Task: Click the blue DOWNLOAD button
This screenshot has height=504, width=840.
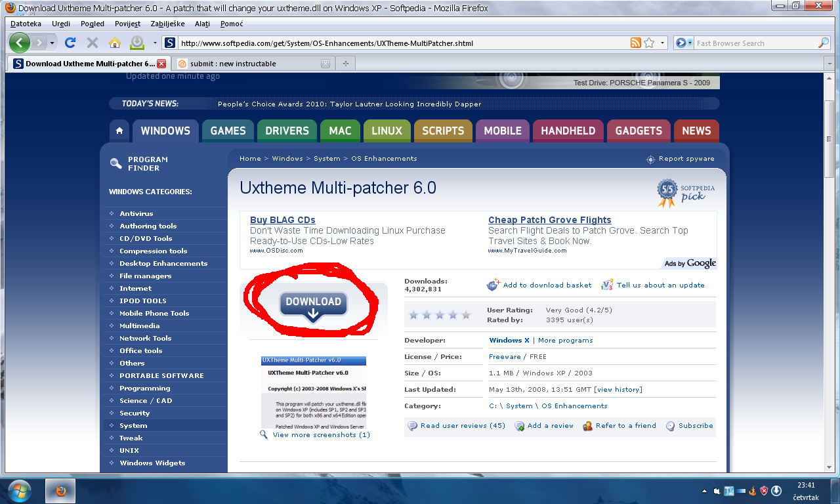Action: (x=313, y=306)
